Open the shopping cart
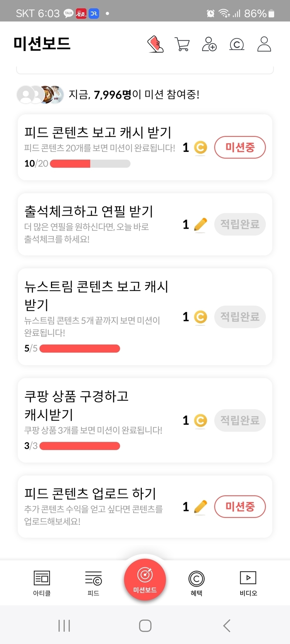Image resolution: width=290 pixels, height=644 pixels. click(182, 44)
